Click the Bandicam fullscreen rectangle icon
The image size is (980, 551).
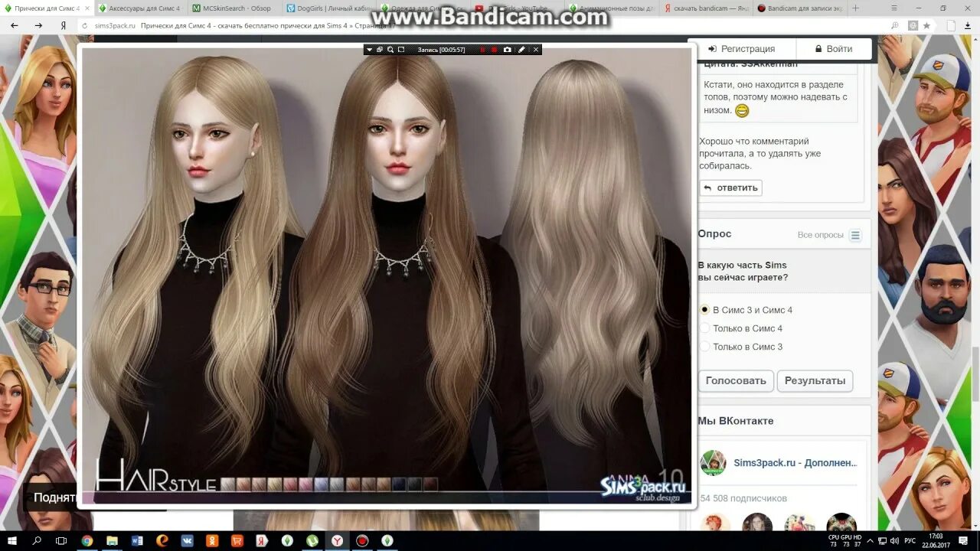401,50
